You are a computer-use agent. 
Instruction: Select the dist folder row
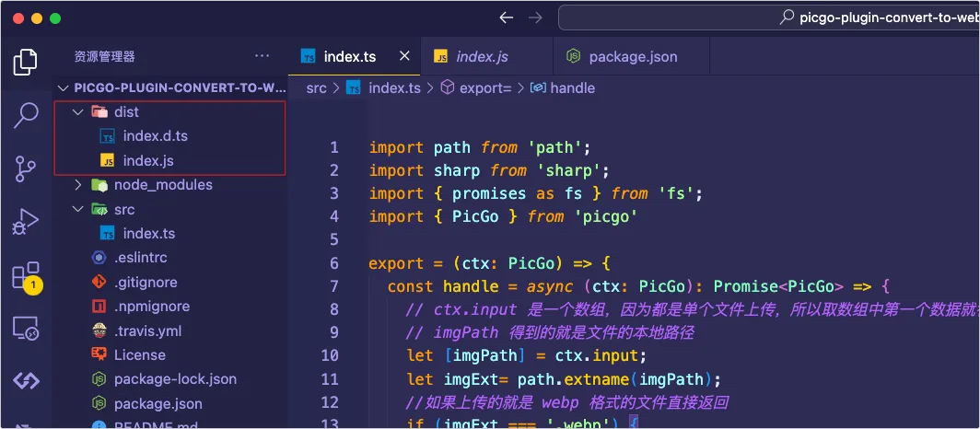[170, 112]
